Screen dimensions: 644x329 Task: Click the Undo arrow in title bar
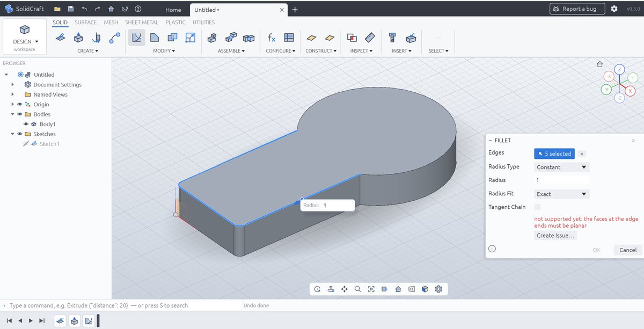click(x=84, y=9)
